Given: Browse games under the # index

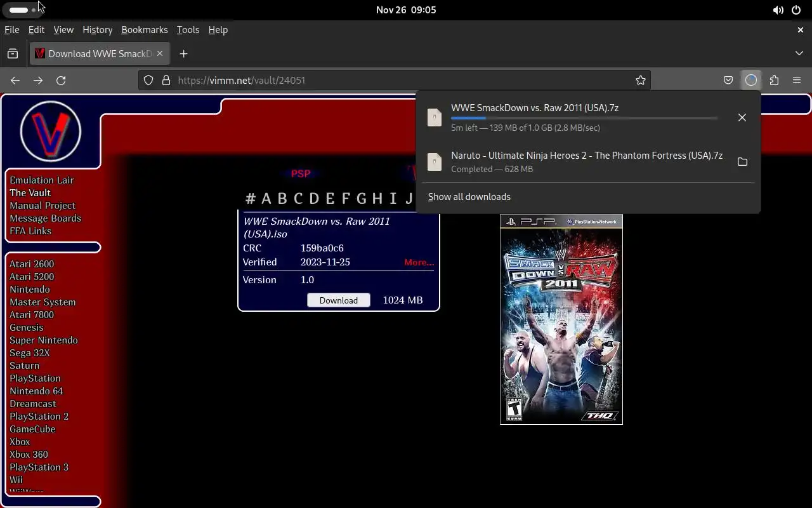Looking at the screenshot, I should pyautogui.click(x=251, y=199).
